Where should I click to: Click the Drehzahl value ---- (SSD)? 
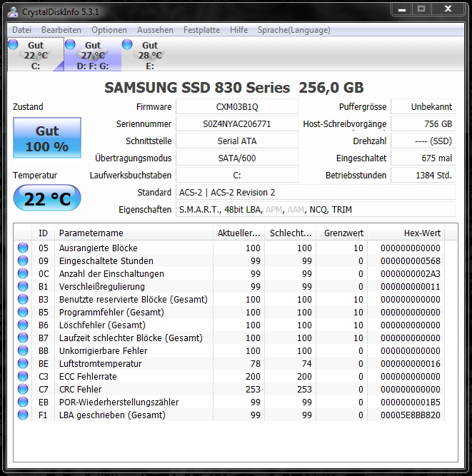point(423,141)
